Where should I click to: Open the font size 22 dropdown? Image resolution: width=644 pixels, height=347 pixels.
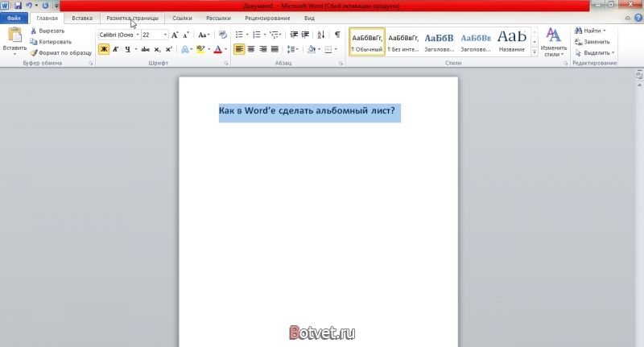point(165,35)
